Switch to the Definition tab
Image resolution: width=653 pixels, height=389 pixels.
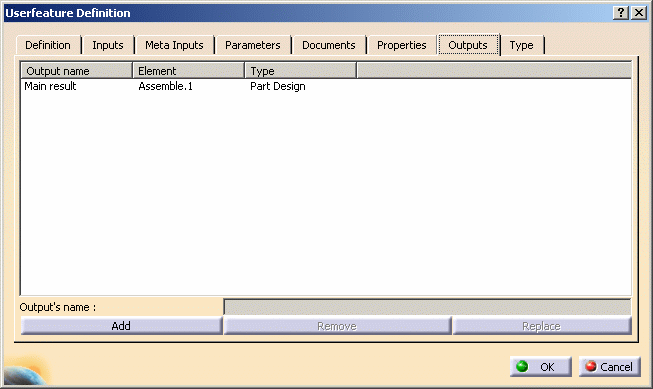(48, 45)
